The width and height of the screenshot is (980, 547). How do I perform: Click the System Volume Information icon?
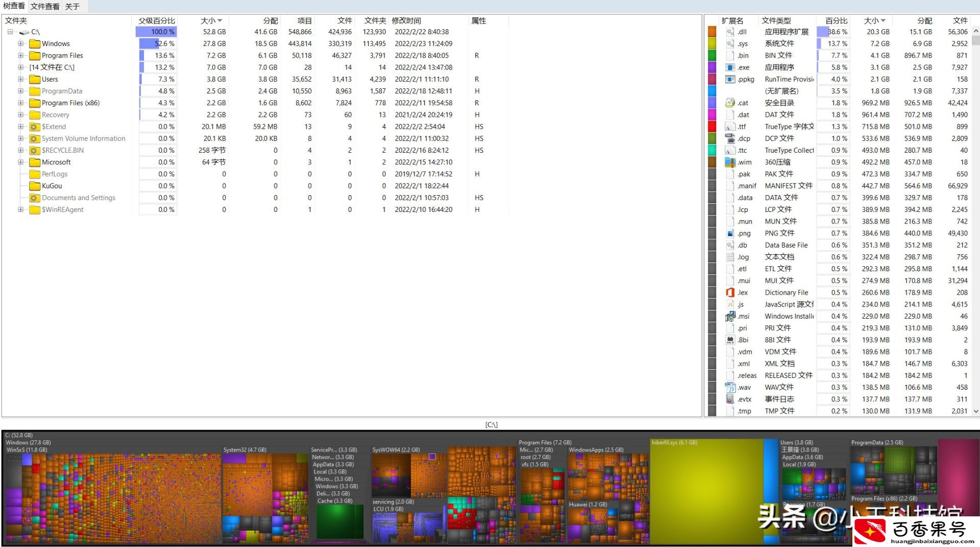tap(35, 138)
